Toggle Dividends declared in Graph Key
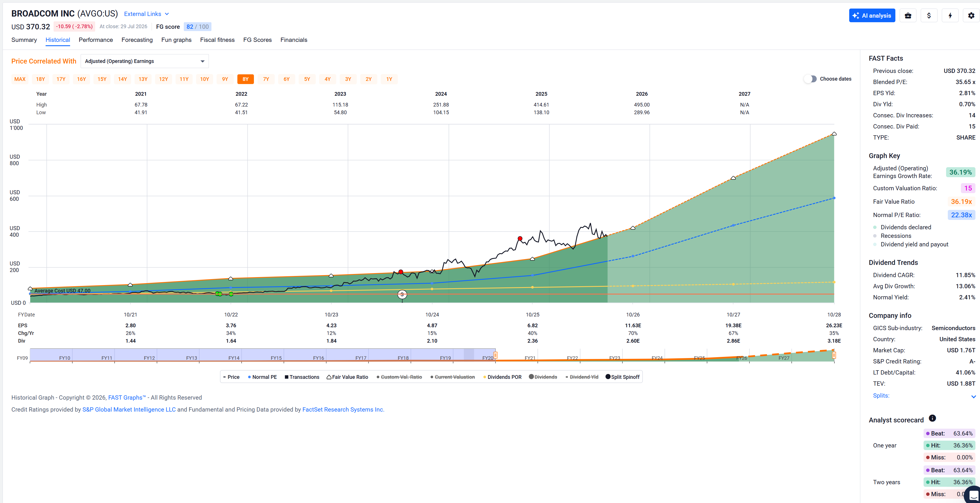980x503 pixels. click(x=902, y=227)
